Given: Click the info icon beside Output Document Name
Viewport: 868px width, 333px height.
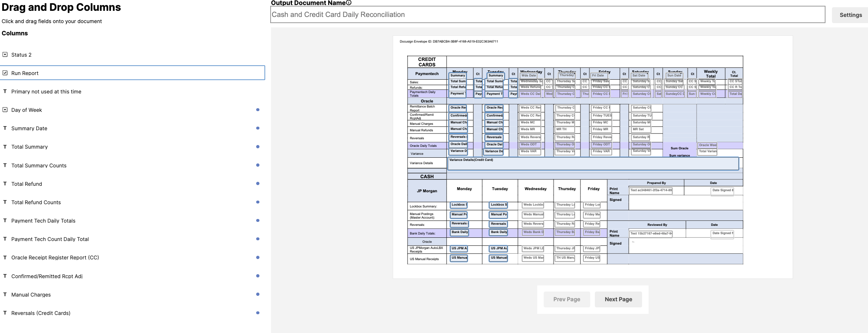Looking at the screenshot, I should point(348,3).
